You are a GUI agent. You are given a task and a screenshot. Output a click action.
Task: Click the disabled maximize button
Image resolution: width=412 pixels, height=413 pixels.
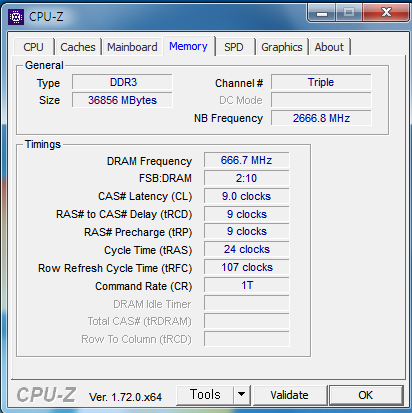[x=349, y=13]
